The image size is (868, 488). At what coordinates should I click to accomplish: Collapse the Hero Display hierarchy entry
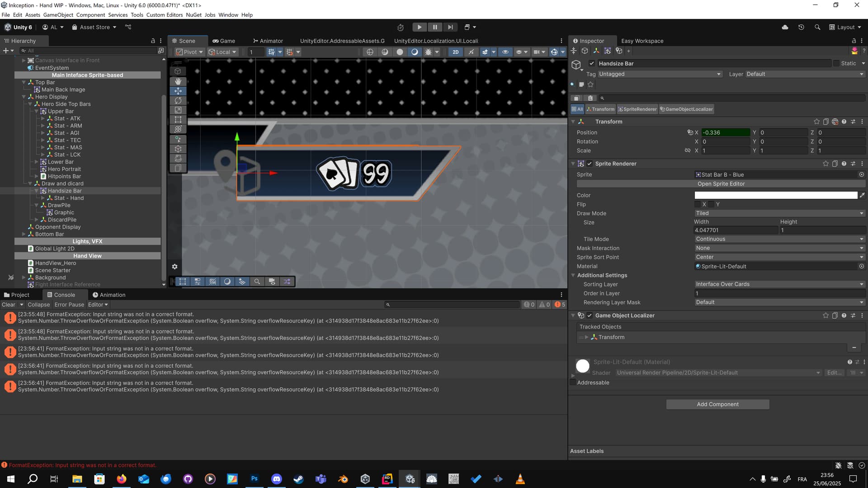(x=24, y=97)
